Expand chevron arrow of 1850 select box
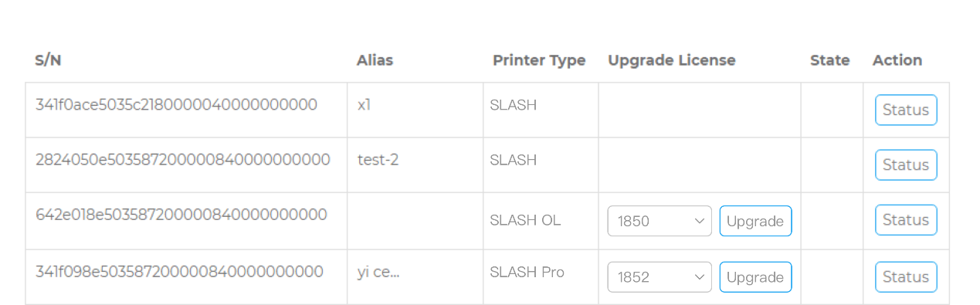The image size is (980, 305). (700, 221)
